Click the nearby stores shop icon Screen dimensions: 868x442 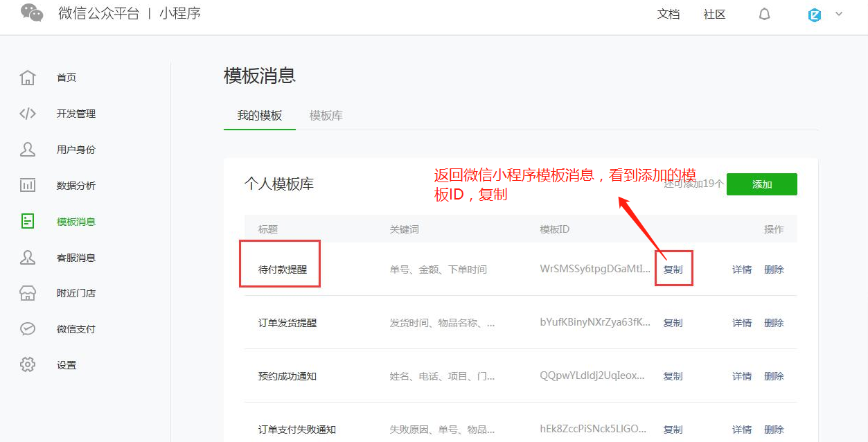(28, 293)
